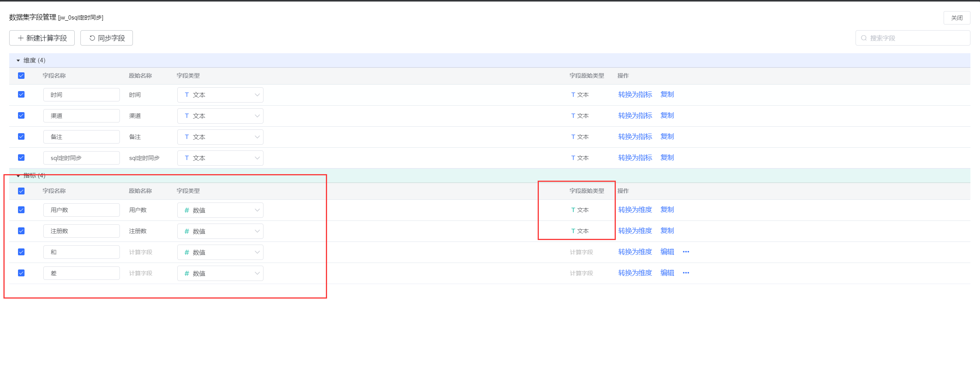The width and height of the screenshot is (980, 369).
Task: Uncheck the 时间 field checkbox
Action: tap(21, 95)
